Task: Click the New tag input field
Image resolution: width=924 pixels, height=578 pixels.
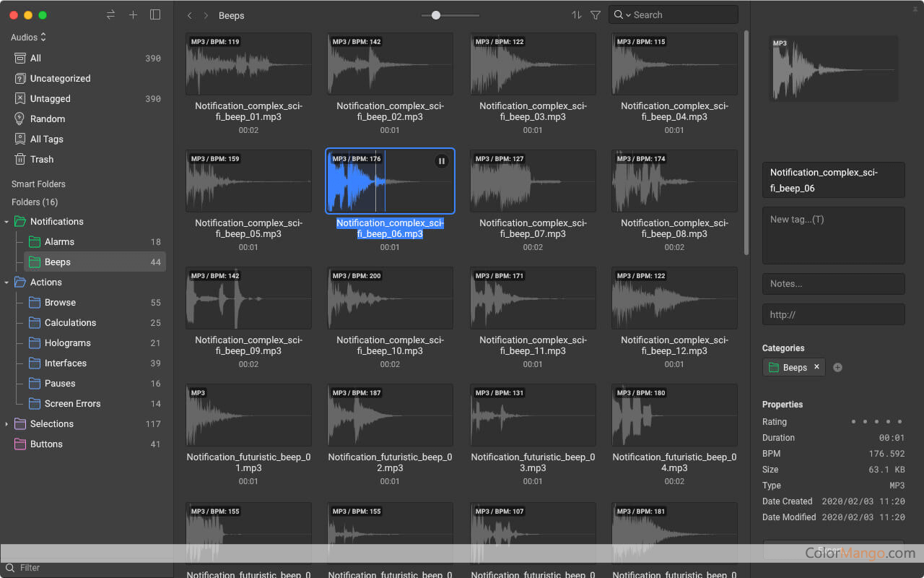Action: [833, 235]
